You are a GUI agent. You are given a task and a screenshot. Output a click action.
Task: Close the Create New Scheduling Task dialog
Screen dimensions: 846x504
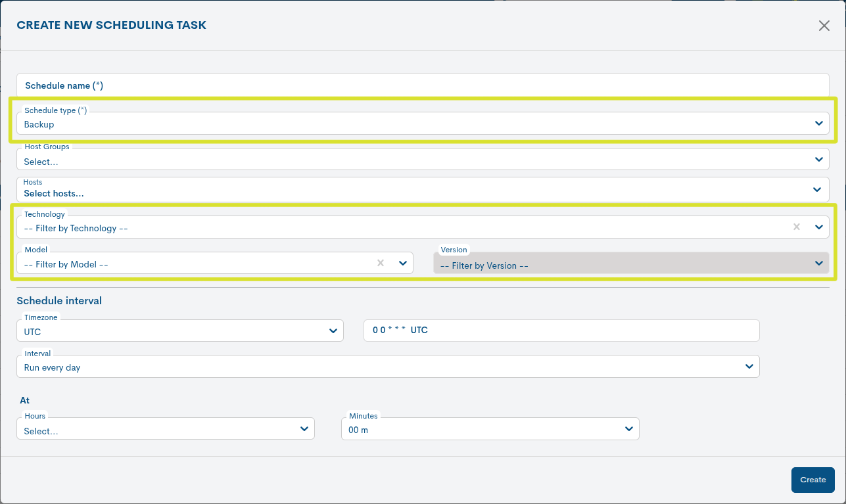point(824,26)
